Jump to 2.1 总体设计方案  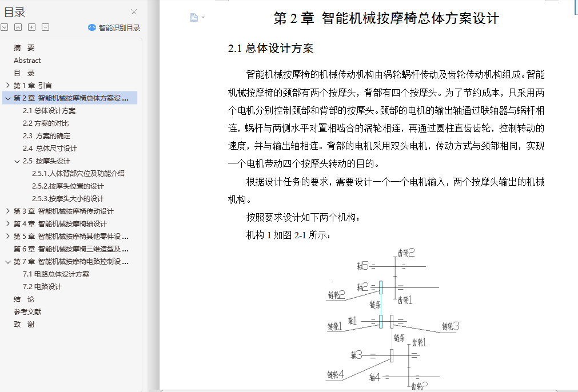(49, 110)
